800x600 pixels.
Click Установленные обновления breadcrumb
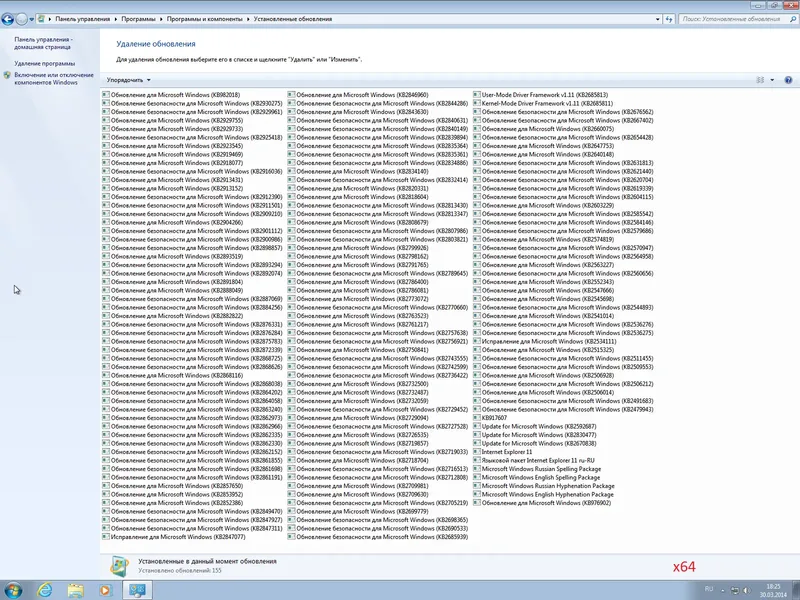[293, 19]
